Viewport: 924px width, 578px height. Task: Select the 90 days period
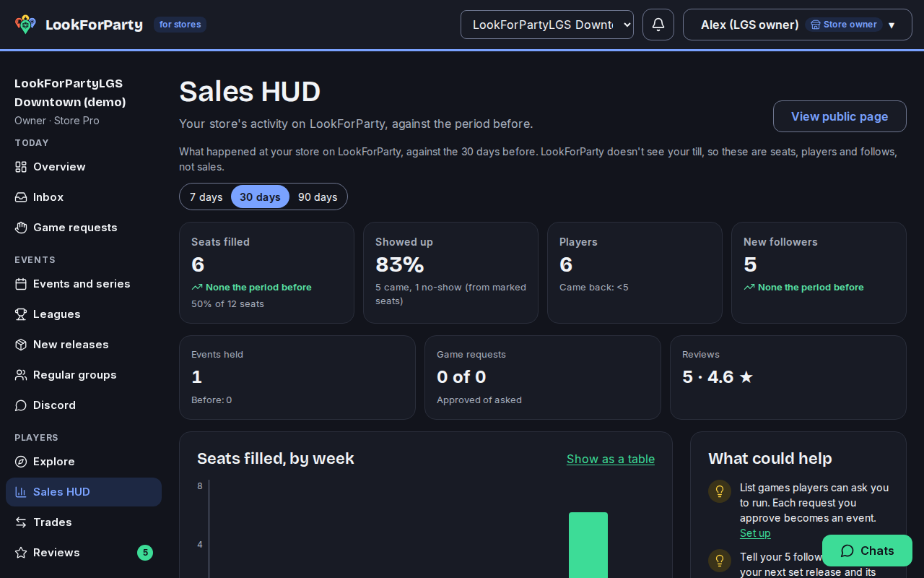pyautogui.click(x=318, y=197)
